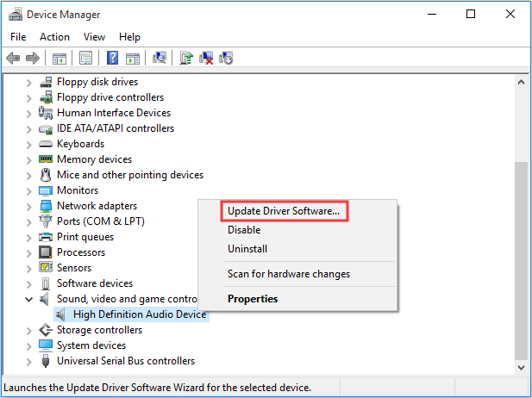Click the Memory devices chip icon
The height and width of the screenshot is (398, 532).
click(x=46, y=159)
